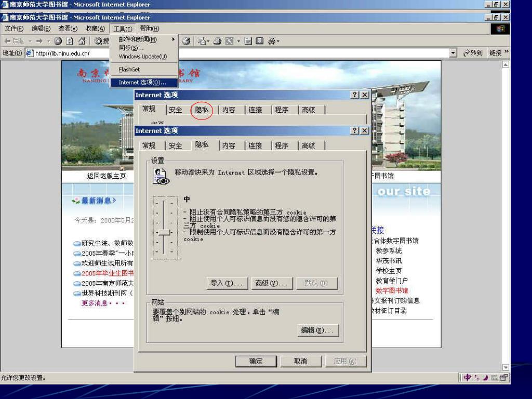Click the 确定 button

pos(256,362)
